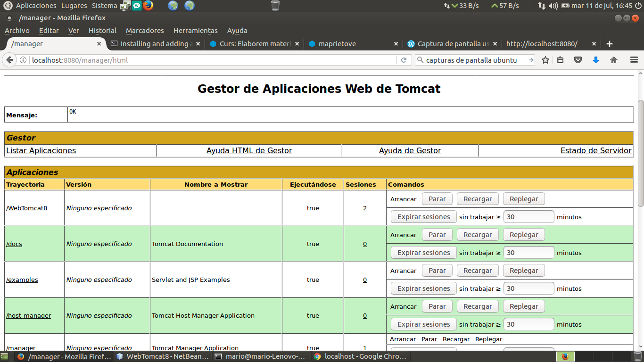Open the bookmarks list icon

pos(560,60)
